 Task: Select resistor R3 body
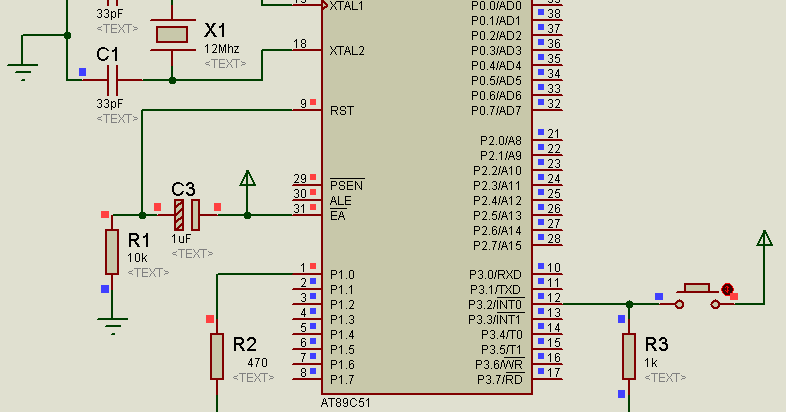click(629, 356)
